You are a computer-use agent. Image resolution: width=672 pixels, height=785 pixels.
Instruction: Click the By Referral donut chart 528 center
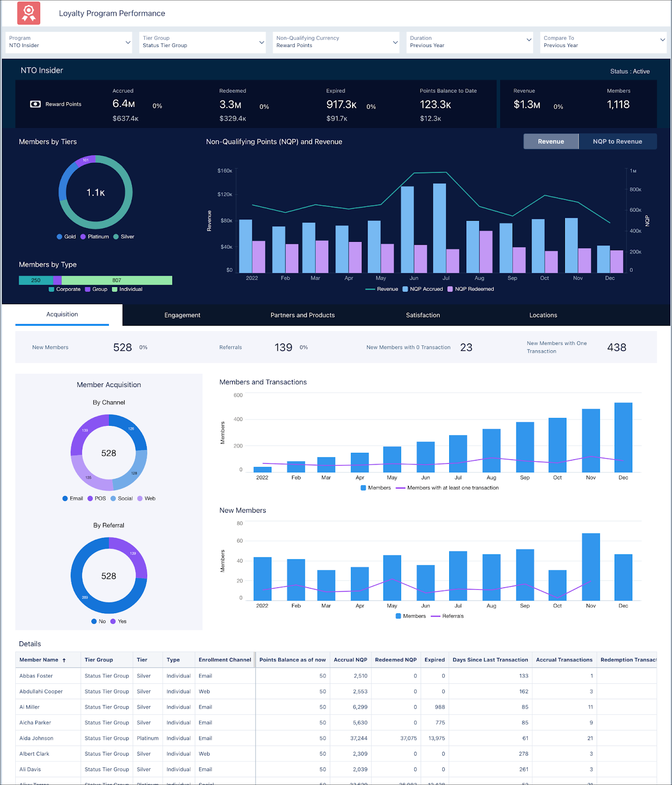tap(109, 576)
